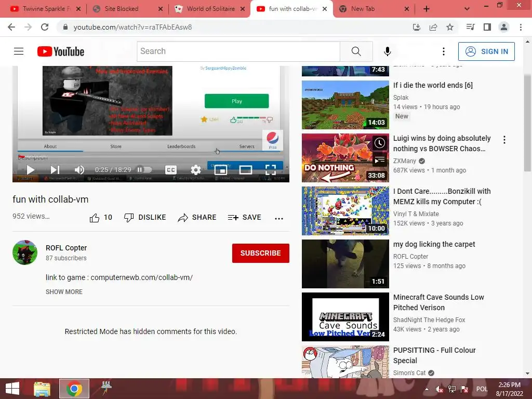
Task: Skip to next video
Action: 55,170
